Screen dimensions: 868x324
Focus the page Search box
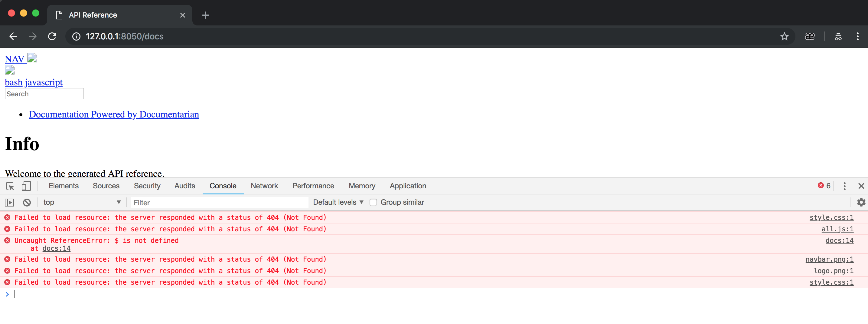point(44,94)
